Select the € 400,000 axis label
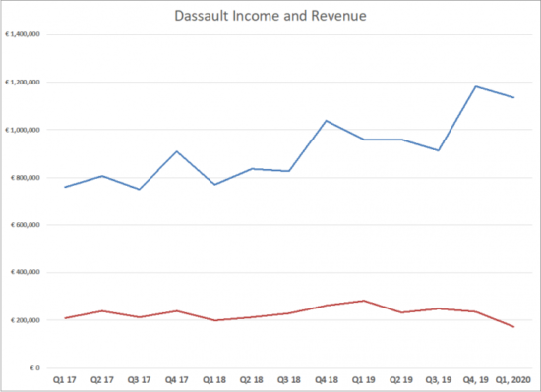The width and height of the screenshot is (541, 392). [x=26, y=272]
